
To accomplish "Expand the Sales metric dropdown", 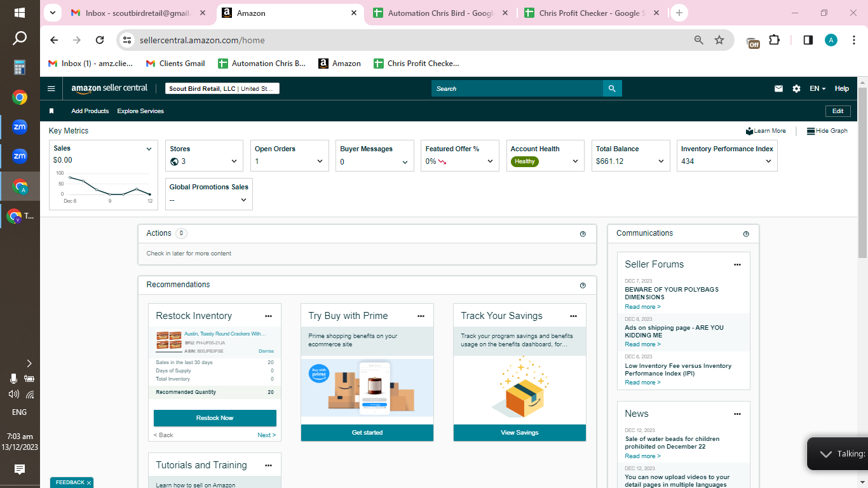I will point(149,149).
